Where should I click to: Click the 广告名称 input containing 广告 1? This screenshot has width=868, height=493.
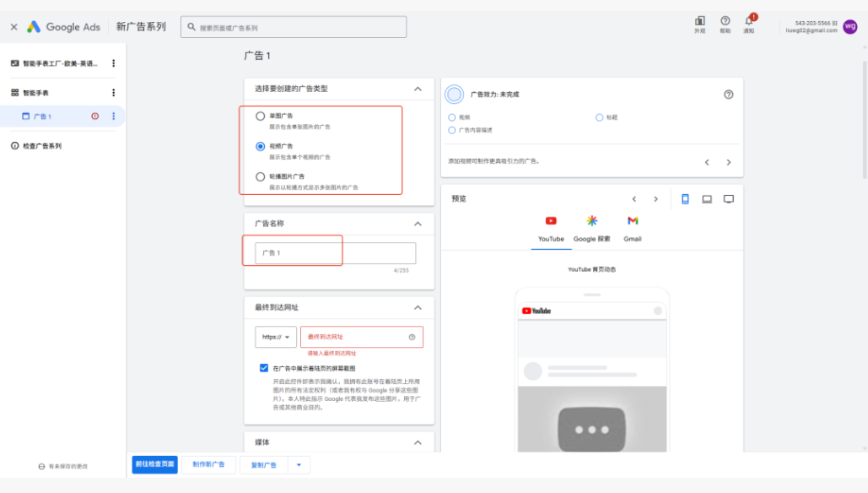(336, 252)
